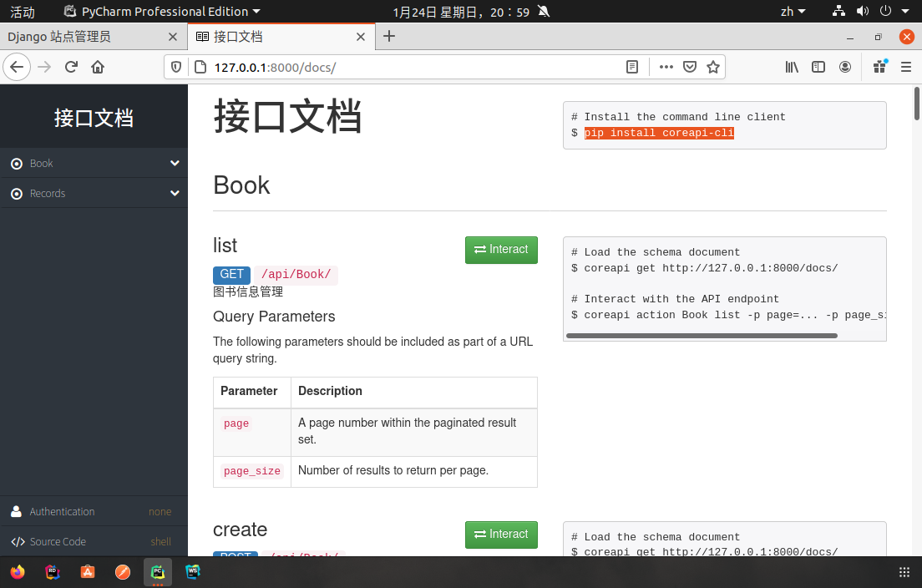This screenshot has height=588, width=922.
Task: Launch Firefox from the dock
Action: tap(18, 571)
